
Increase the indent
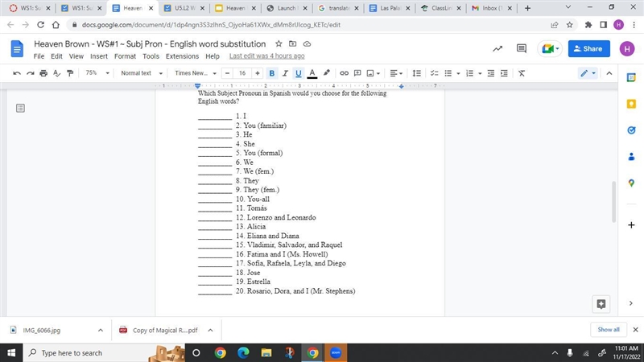pos(504,73)
